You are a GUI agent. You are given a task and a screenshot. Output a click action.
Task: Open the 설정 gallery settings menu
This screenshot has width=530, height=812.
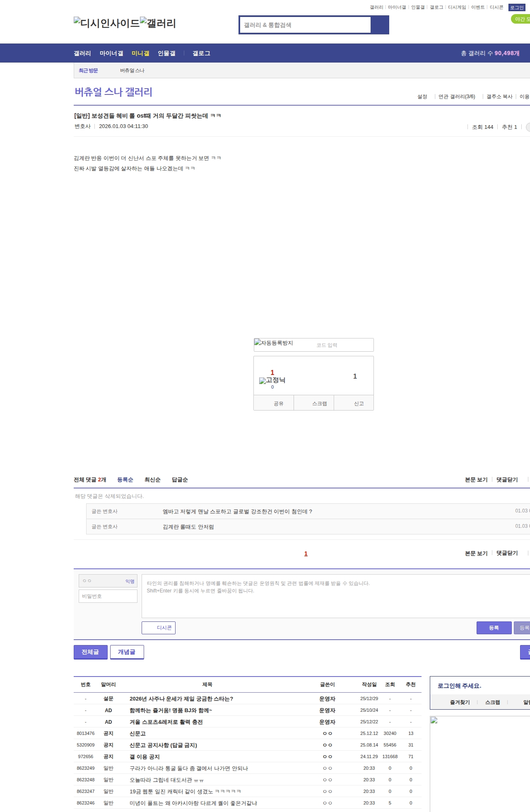pos(422,97)
